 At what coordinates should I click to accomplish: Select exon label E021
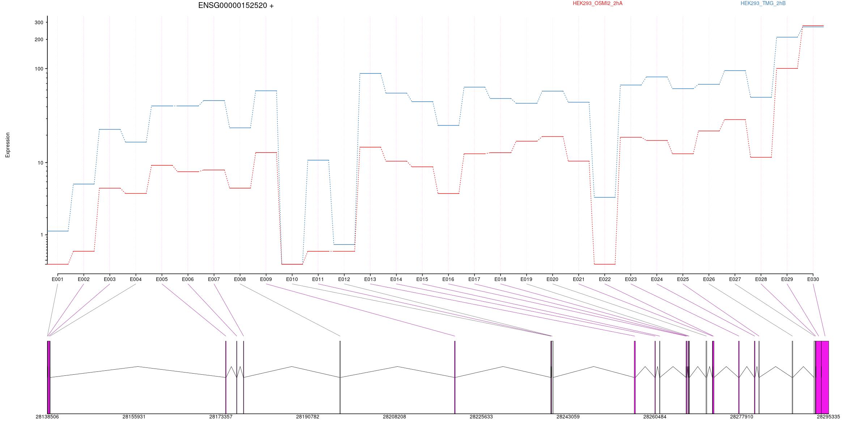(x=579, y=279)
